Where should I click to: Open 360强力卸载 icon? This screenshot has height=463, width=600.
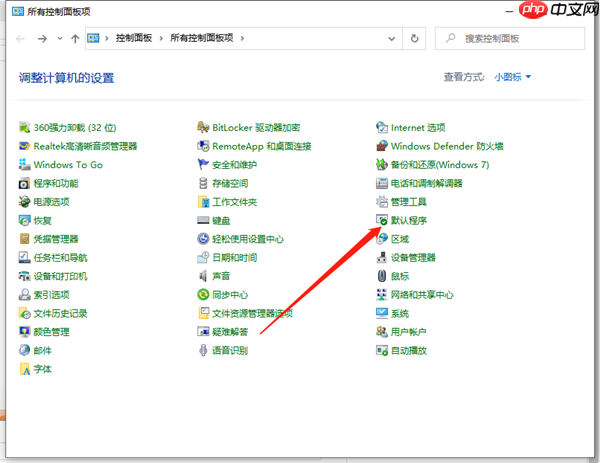(x=24, y=127)
